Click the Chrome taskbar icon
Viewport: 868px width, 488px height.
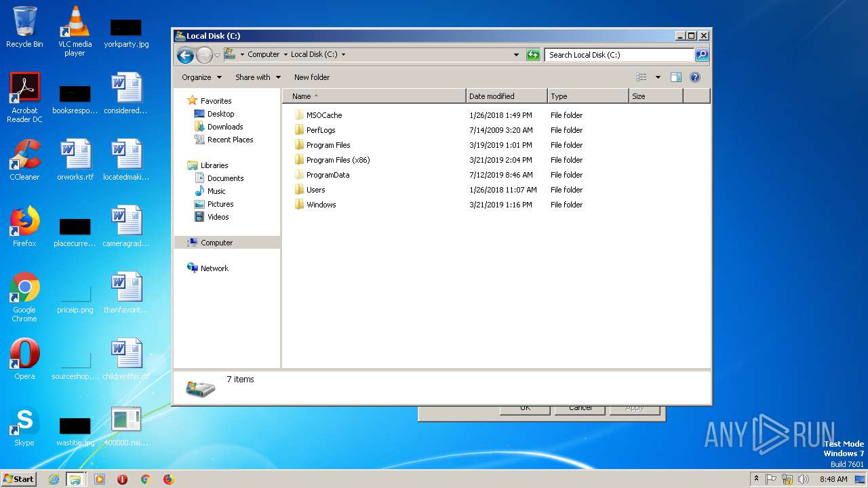point(145,479)
